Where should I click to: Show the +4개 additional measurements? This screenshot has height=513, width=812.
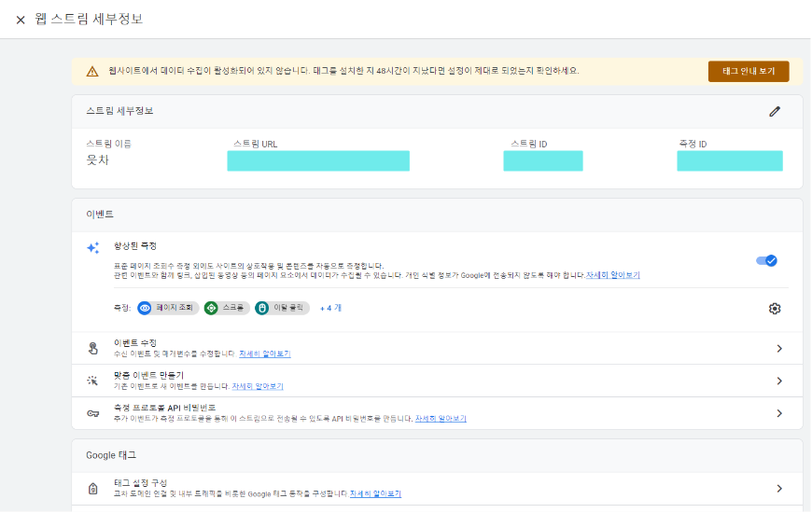pyautogui.click(x=330, y=308)
